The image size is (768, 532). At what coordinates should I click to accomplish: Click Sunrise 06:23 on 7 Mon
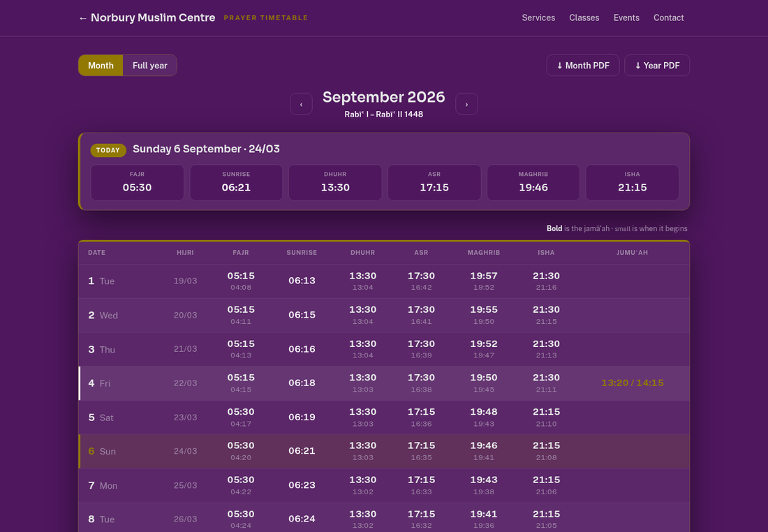[x=302, y=485]
